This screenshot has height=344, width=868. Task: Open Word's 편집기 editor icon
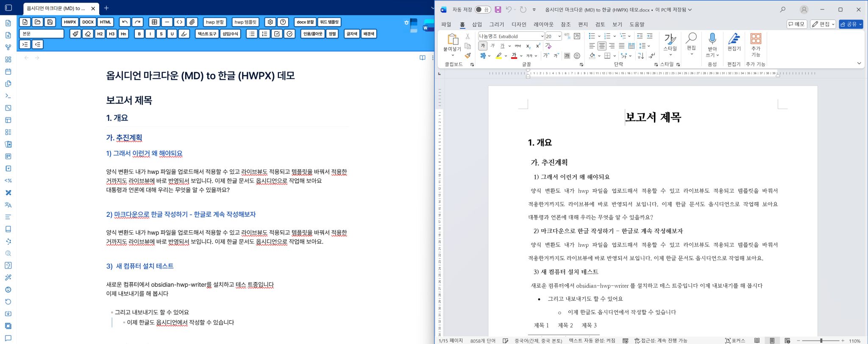click(734, 42)
